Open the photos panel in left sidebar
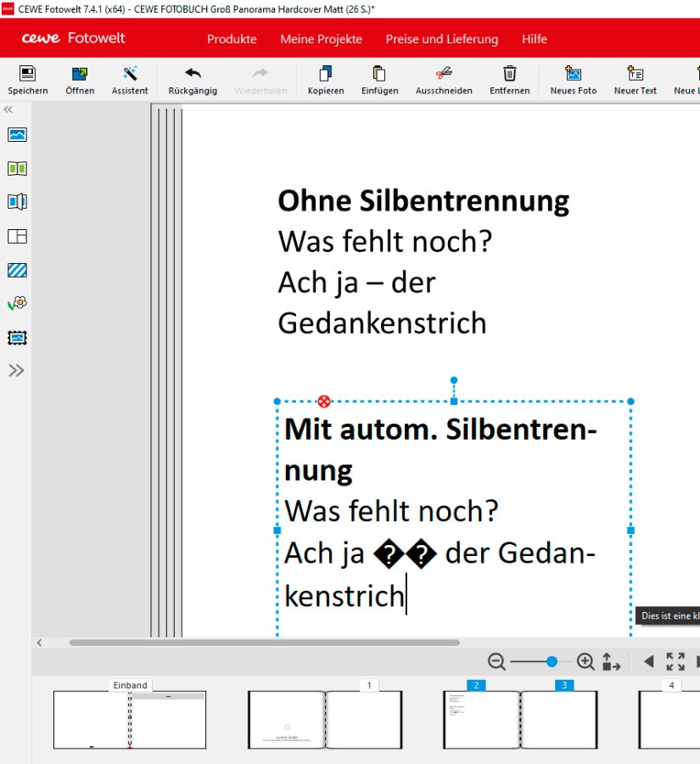The height and width of the screenshot is (764, 700). (17, 134)
